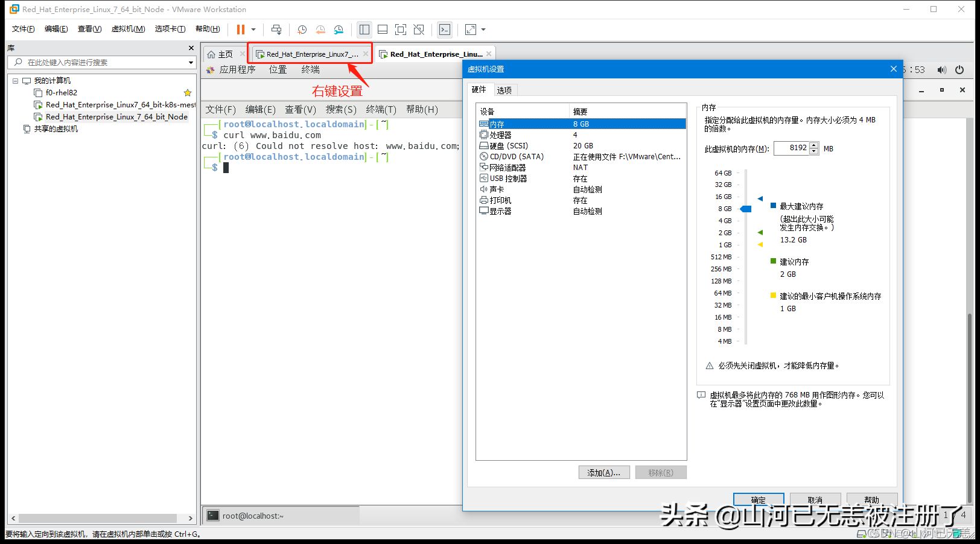Open the guest 应用程序 menu
The width and height of the screenshot is (980, 544).
click(237, 70)
